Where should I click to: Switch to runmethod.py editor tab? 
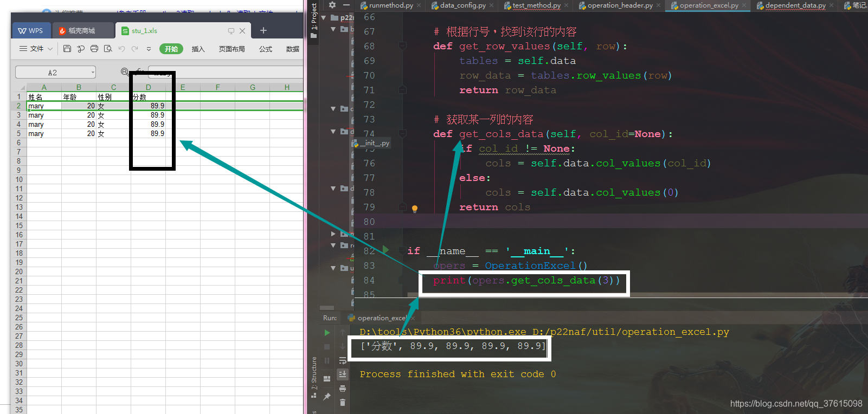pyautogui.click(x=391, y=5)
